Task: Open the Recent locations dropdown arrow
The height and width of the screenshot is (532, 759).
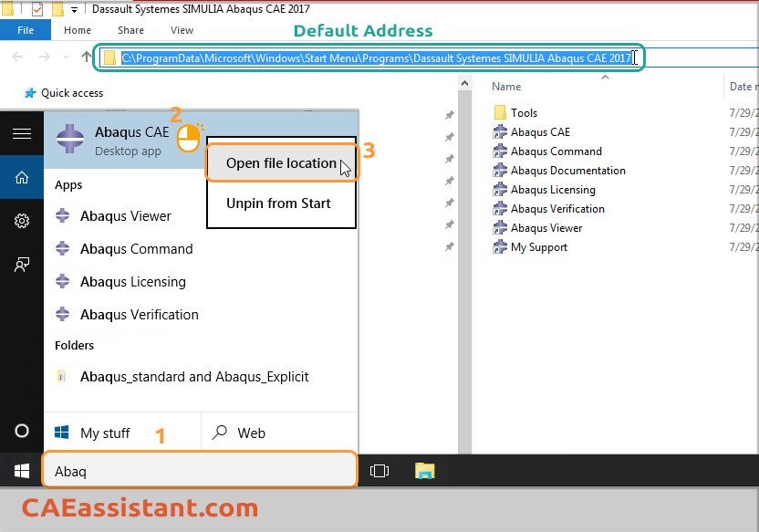Action: tap(66, 57)
